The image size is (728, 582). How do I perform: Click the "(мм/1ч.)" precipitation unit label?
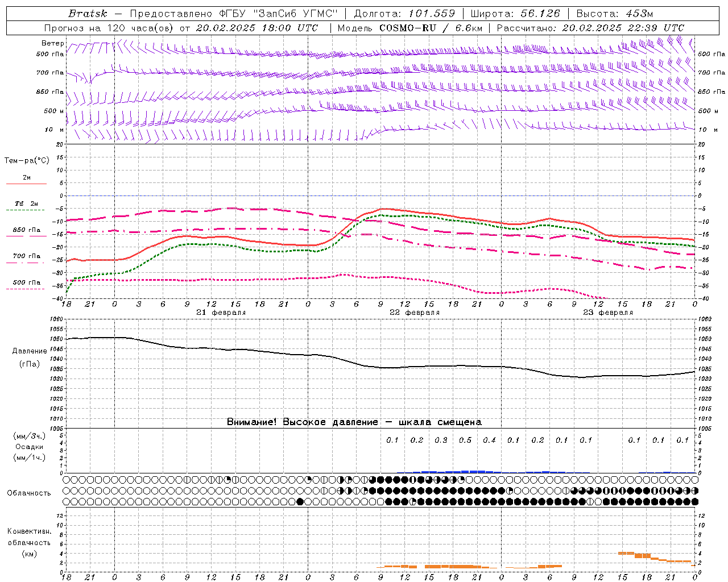click(x=30, y=458)
